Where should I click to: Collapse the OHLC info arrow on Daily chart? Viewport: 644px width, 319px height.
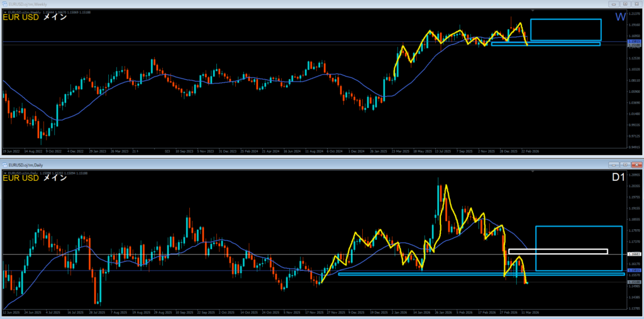4,174
